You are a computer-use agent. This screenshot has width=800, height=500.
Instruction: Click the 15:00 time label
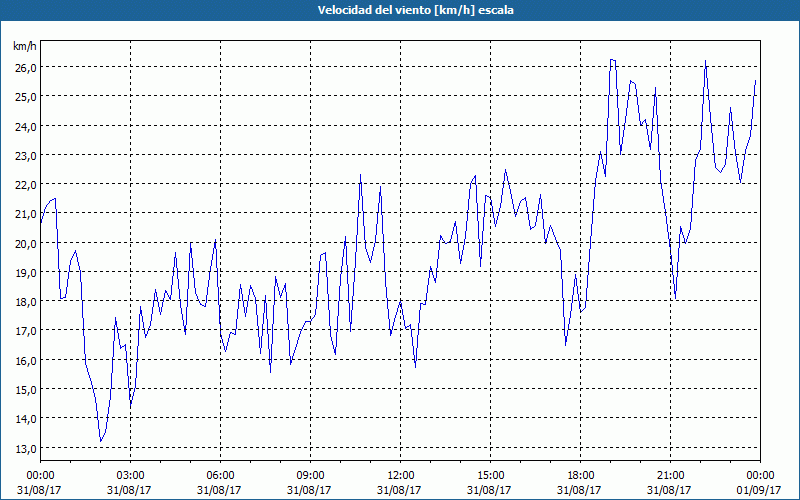490,475
